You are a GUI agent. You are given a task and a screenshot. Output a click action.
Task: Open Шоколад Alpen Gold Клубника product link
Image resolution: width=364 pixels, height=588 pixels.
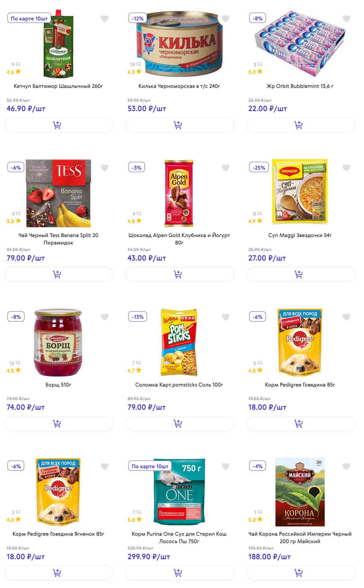[179, 239]
